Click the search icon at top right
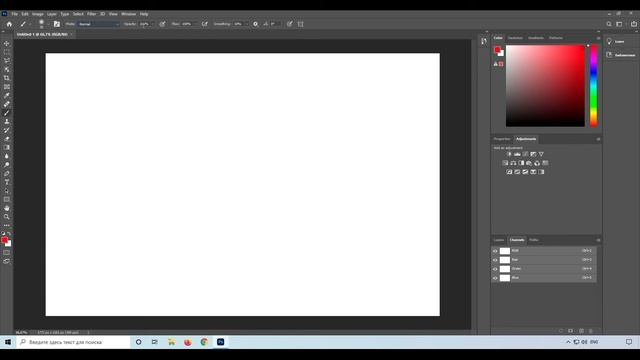 tap(609, 24)
